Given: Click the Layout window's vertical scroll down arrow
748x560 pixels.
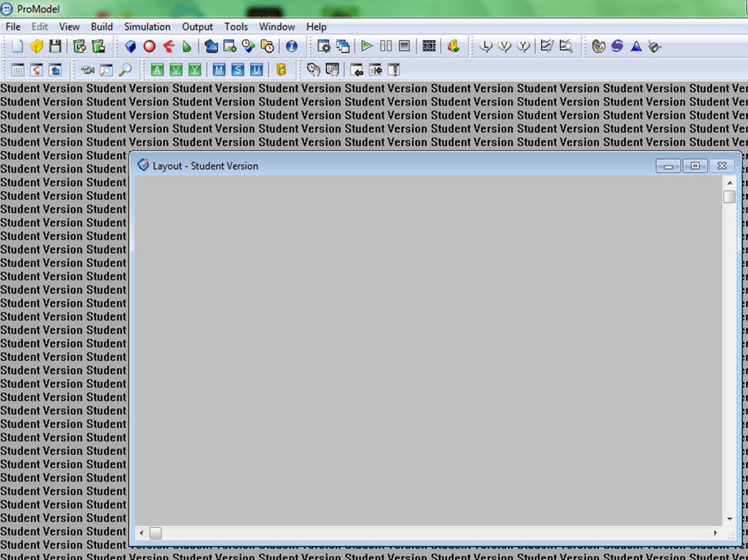Looking at the screenshot, I should (x=730, y=519).
